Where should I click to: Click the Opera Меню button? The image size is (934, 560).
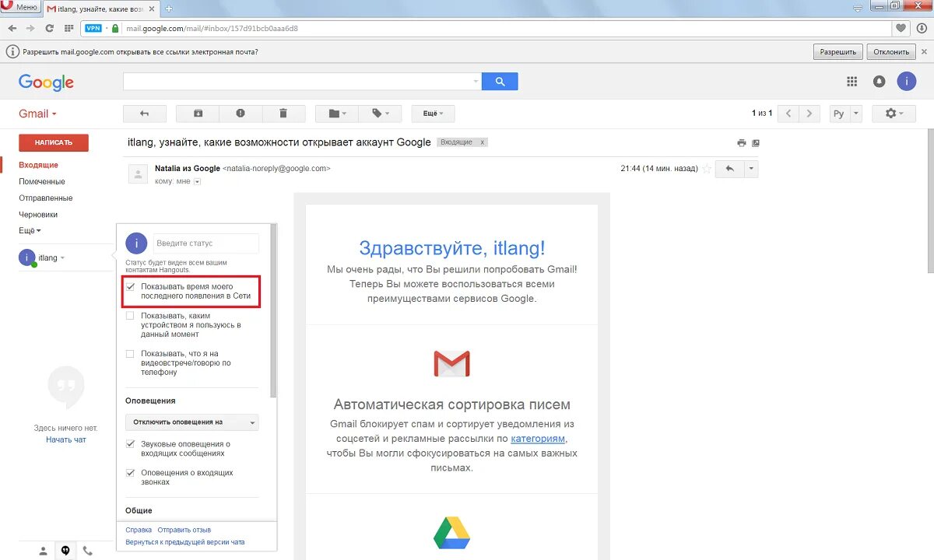tap(20, 6)
